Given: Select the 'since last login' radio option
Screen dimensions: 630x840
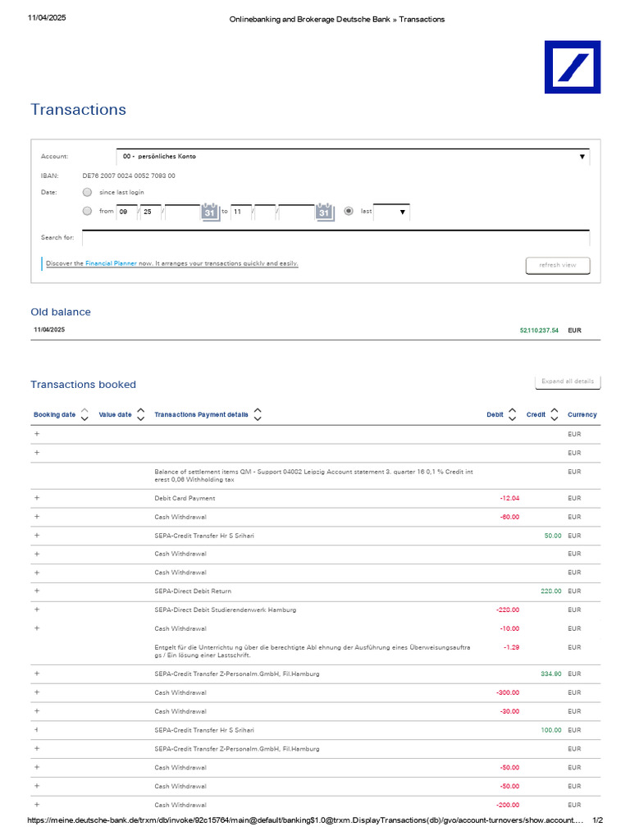Looking at the screenshot, I should (87, 192).
